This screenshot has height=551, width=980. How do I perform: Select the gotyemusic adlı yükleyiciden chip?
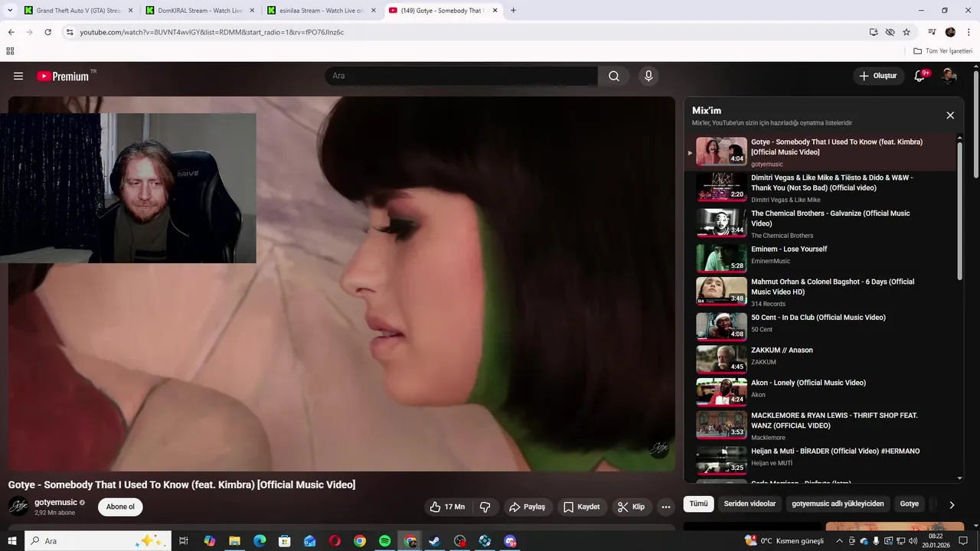click(838, 504)
